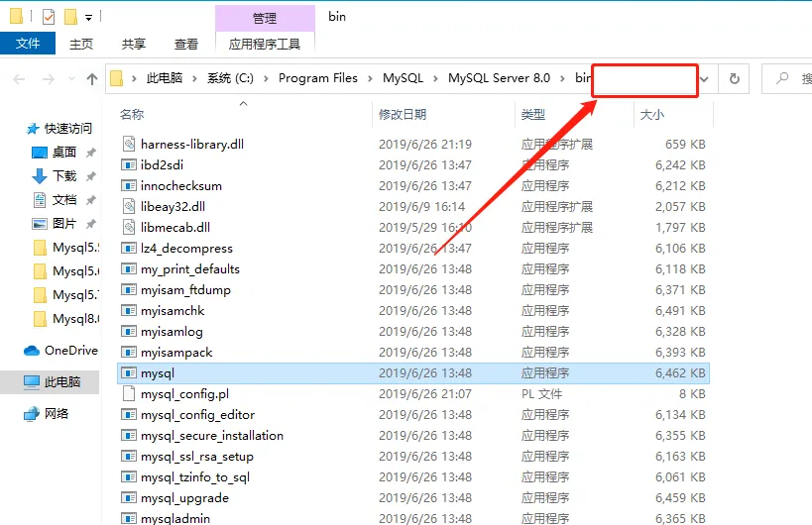Select 此电脑 in the navigation pane
812x525 pixels.
pyautogui.click(x=62, y=381)
